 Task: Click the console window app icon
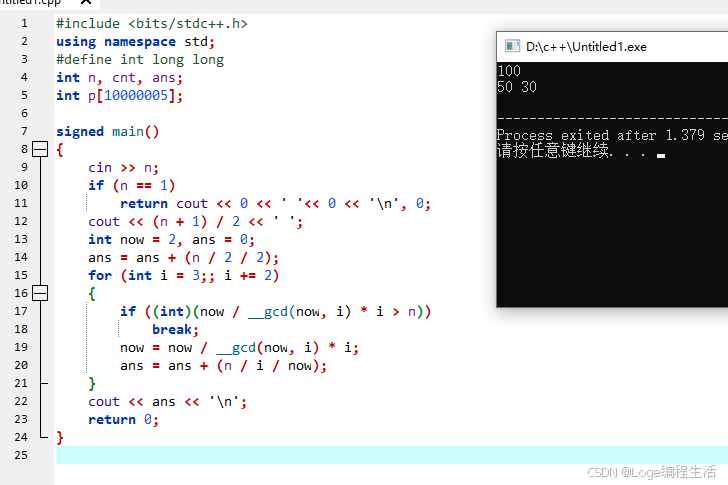tap(512, 46)
